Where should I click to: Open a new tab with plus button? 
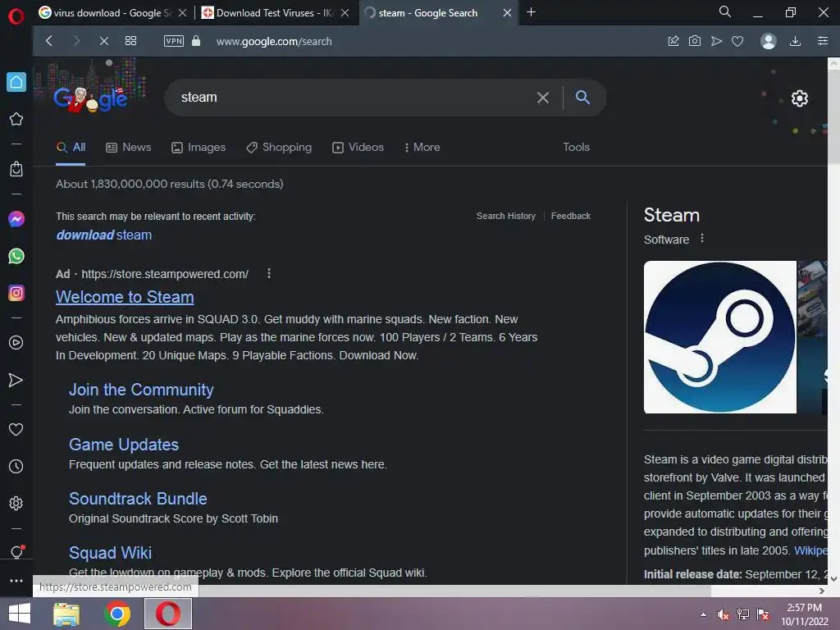coord(531,11)
